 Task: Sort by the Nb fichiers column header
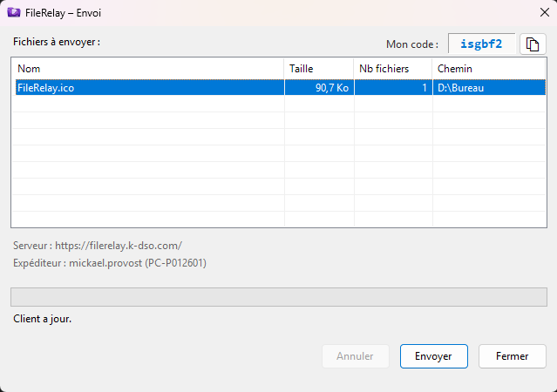[393, 69]
